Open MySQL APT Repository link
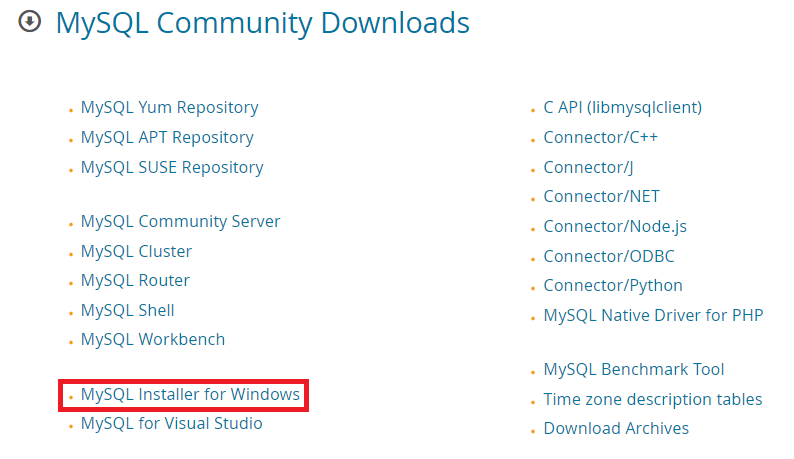794x459 pixels. [x=167, y=137]
